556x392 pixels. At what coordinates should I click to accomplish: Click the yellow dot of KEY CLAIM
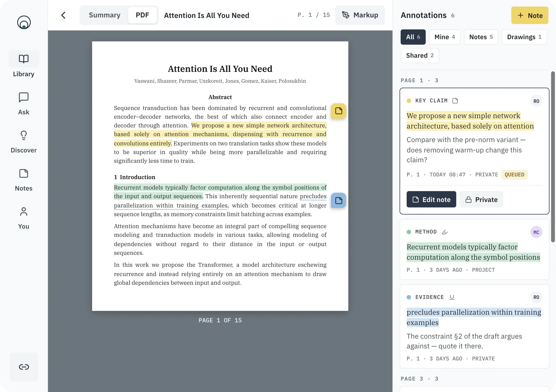coord(409,101)
